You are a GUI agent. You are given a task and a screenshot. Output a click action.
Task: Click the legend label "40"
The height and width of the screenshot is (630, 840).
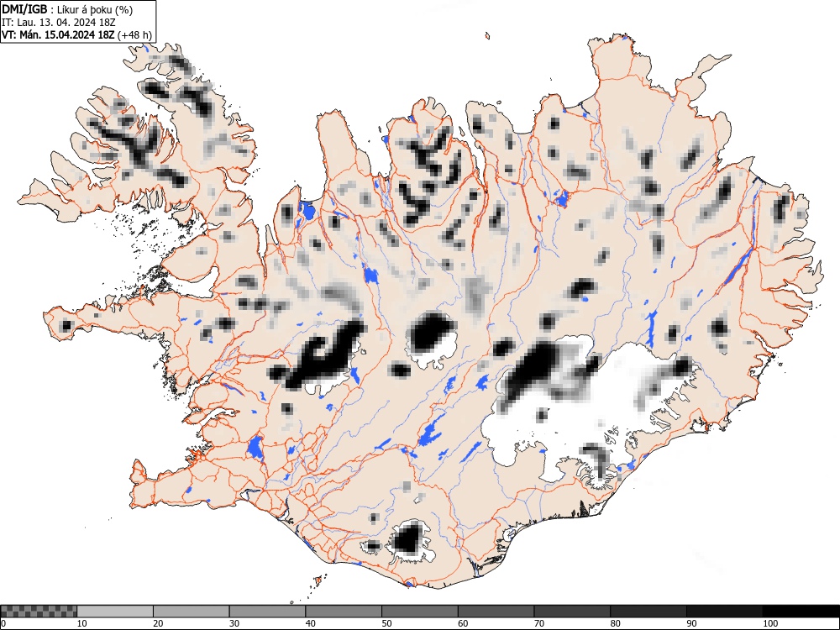tap(310, 623)
